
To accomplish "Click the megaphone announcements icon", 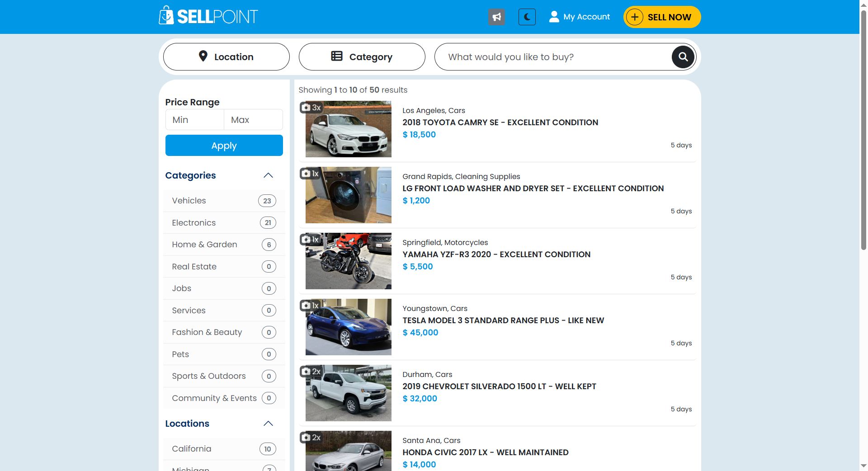I will tap(496, 17).
